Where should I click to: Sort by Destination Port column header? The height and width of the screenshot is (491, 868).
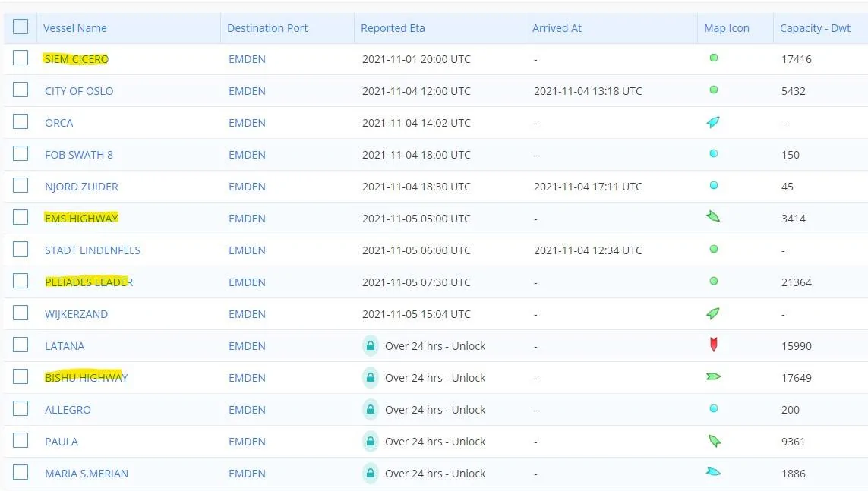click(267, 28)
